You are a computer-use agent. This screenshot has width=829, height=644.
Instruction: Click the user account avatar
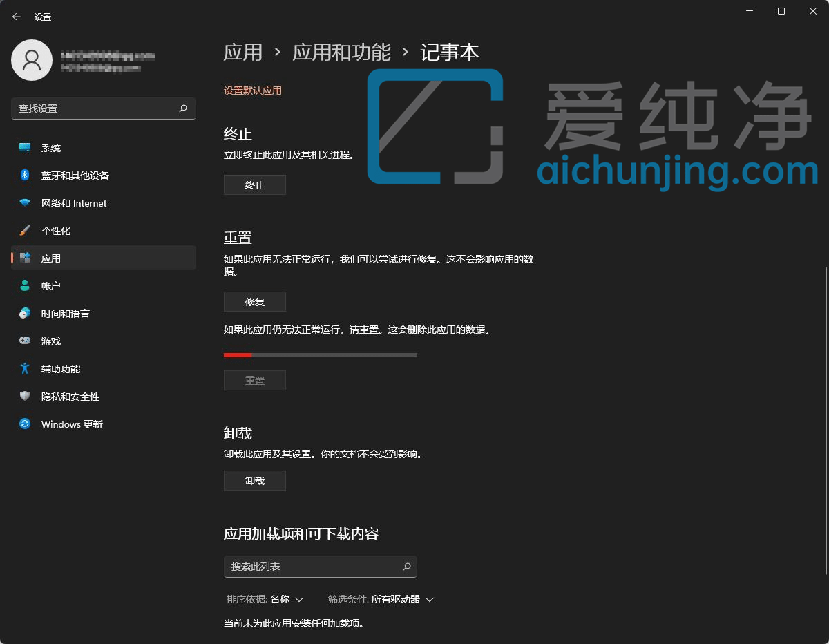pyautogui.click(x=32, y=60)
